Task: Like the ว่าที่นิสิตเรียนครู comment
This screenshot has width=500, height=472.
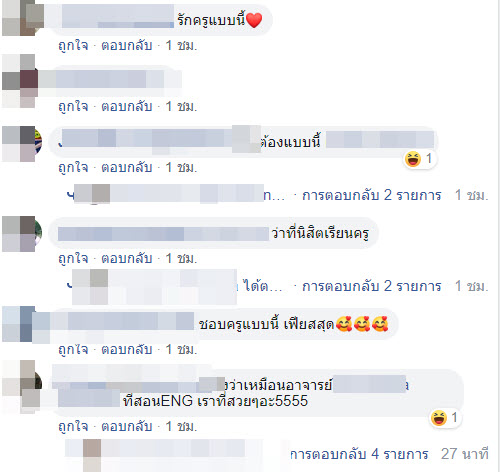Action: (x=73, y=259)
